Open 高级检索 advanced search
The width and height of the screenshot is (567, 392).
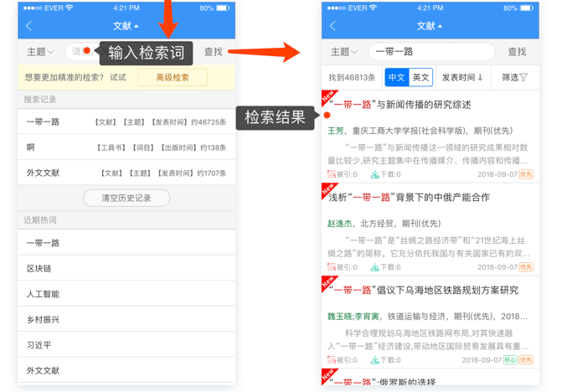click(x=173, y=77)
